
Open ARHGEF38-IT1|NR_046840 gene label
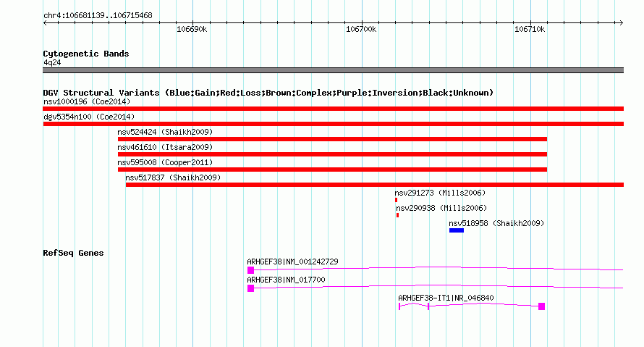pos(446,298)
